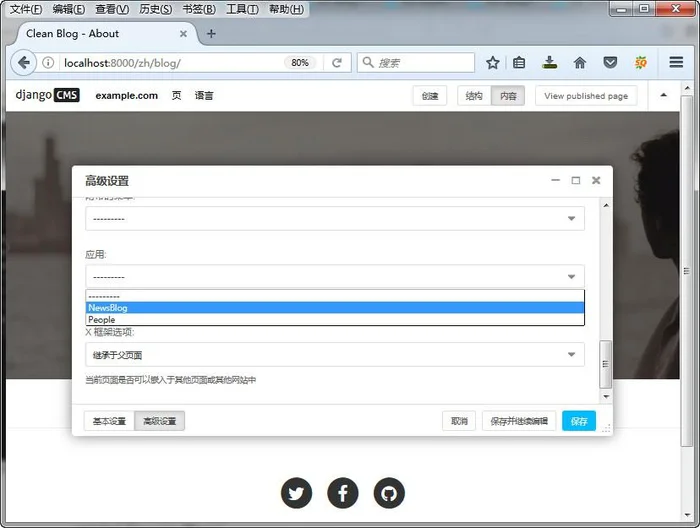The image size is (700, 528).
Task: Minimize the 高级设置 dialog
Action: (555, 180)
